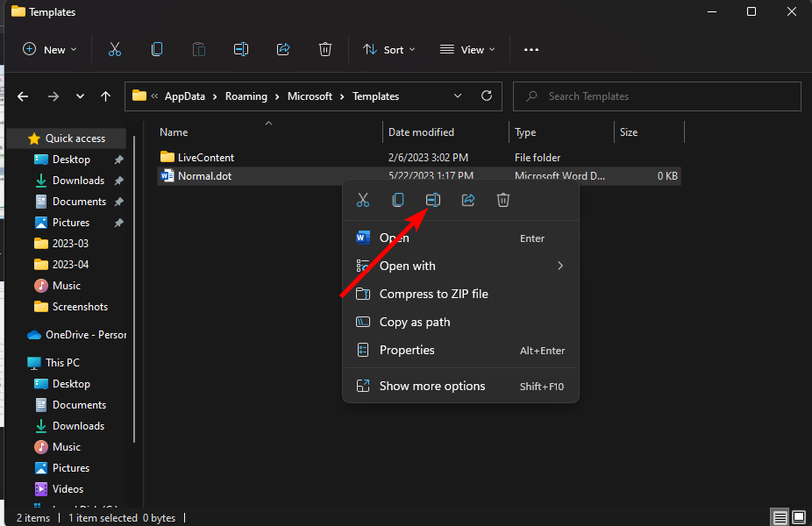This screenshot has height=526, width=812.
Task: Select the LiveContent folder name
Action: [205, 158]
